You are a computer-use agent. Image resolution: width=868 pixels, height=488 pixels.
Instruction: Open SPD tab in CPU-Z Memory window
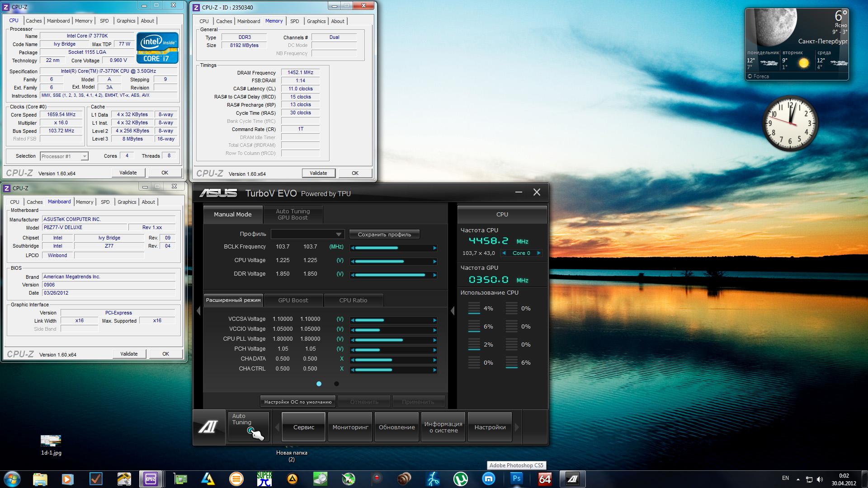click(x=294, y=21)
